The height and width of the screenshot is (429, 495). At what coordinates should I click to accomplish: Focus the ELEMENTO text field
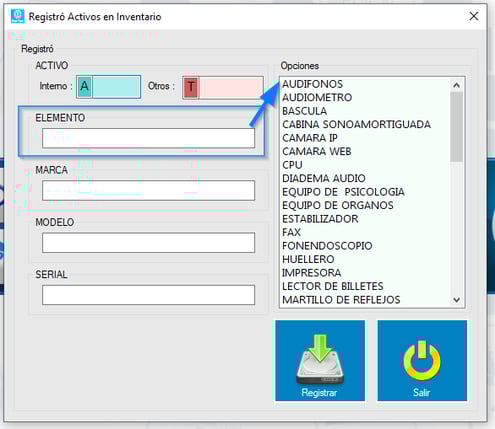coord(148,138)
